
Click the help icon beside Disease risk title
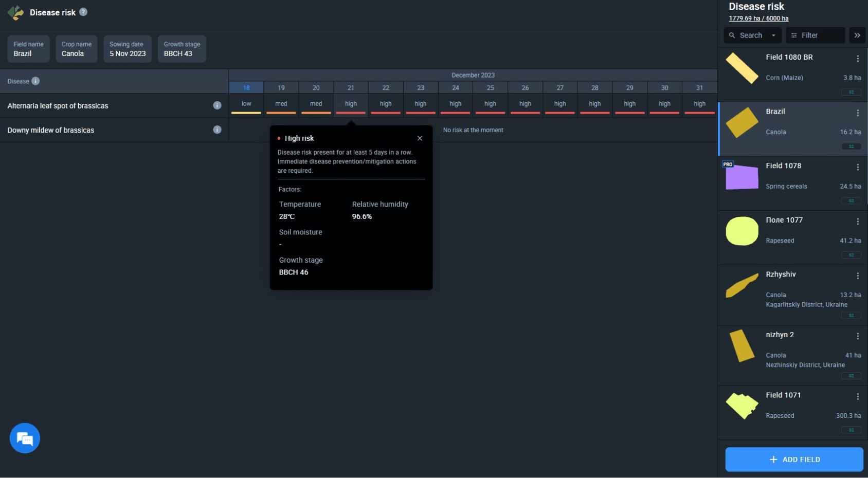pos(83,12)
